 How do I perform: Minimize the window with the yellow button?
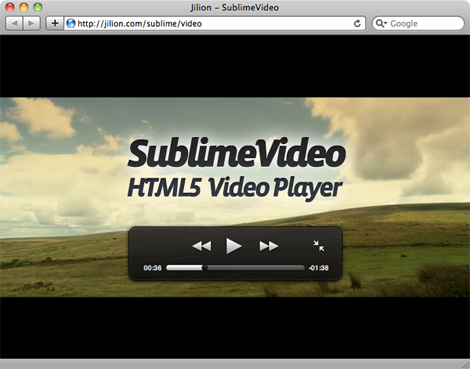click(x=24, y=7)
